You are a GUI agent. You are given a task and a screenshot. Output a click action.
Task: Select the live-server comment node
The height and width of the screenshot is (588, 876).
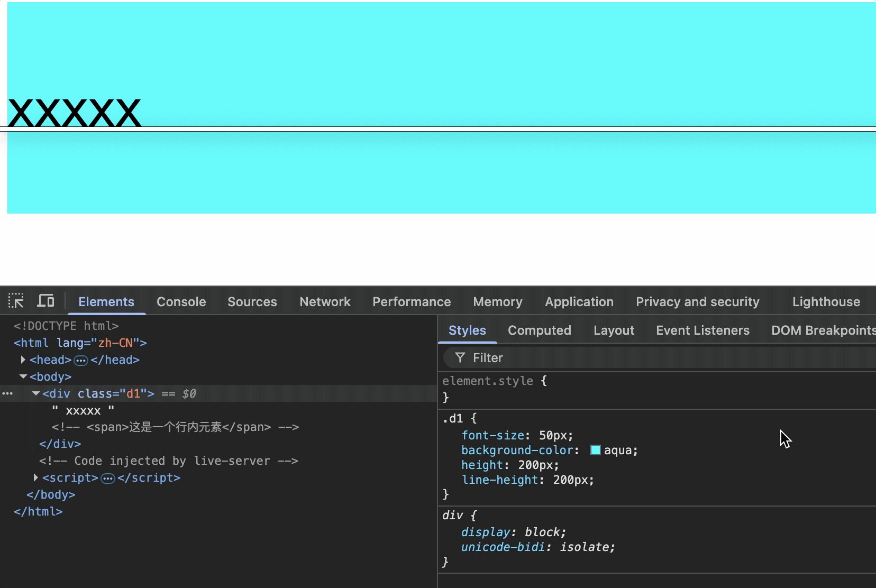[169, 461]
